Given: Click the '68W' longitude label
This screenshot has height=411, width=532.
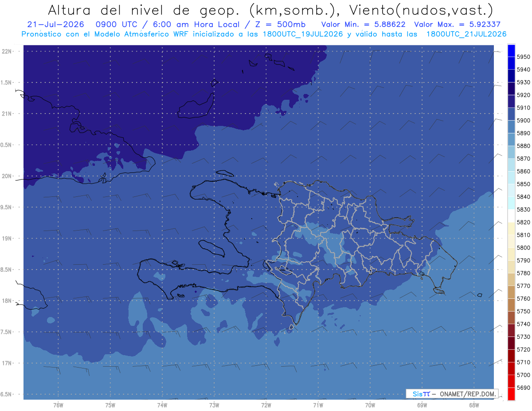Looking at the screenshot, I should pyautogui.click(x=474, y=405).
